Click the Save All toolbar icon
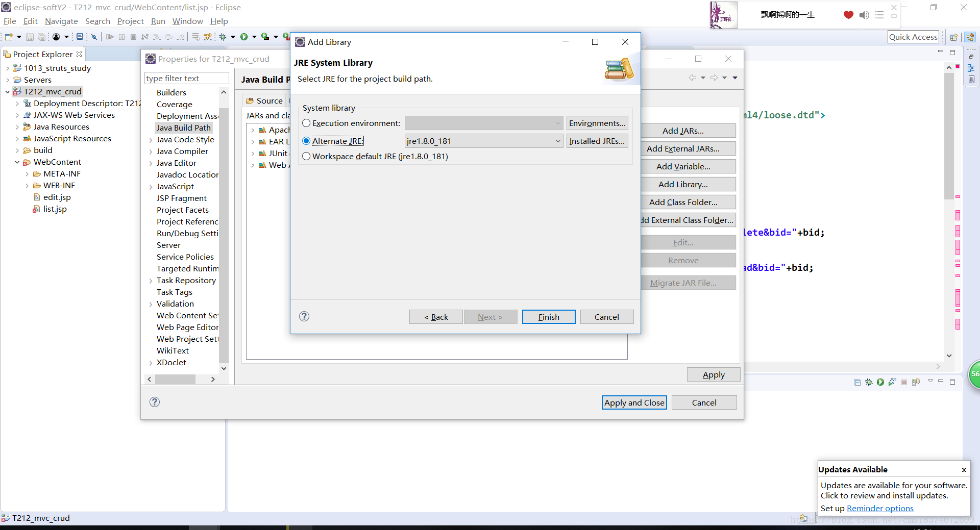The height and width of the screenshot is (530, 980). click(41, 37)
